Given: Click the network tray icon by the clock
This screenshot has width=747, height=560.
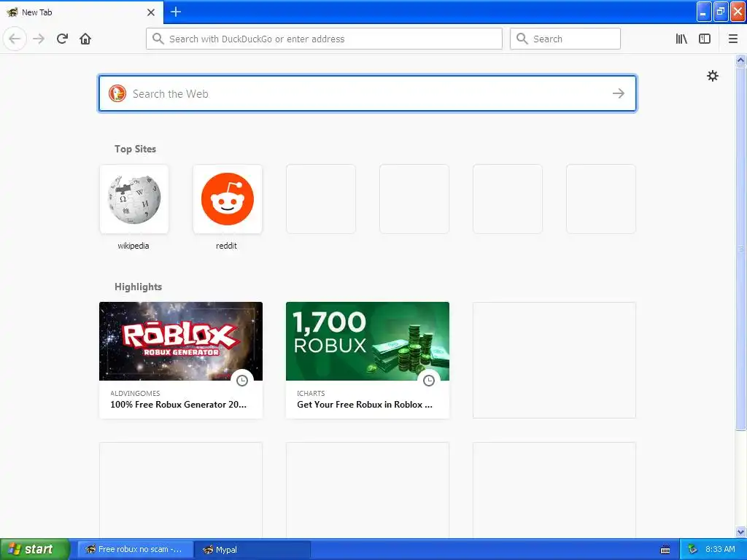Looking at the screenshot, I should (693, 550).
